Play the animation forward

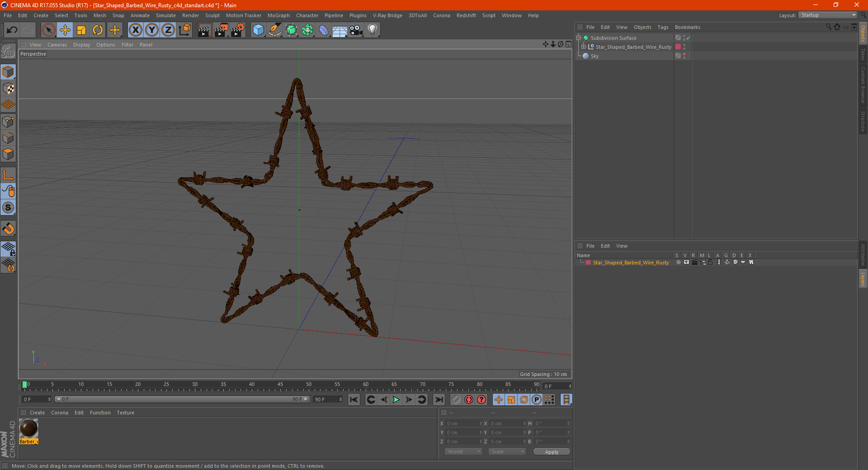click(396, 399)
